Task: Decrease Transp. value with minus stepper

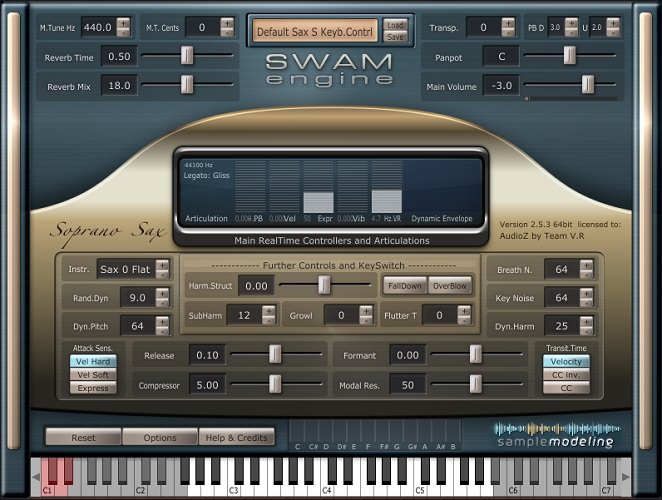Action: pyautogui.click(x=508, y=32)
